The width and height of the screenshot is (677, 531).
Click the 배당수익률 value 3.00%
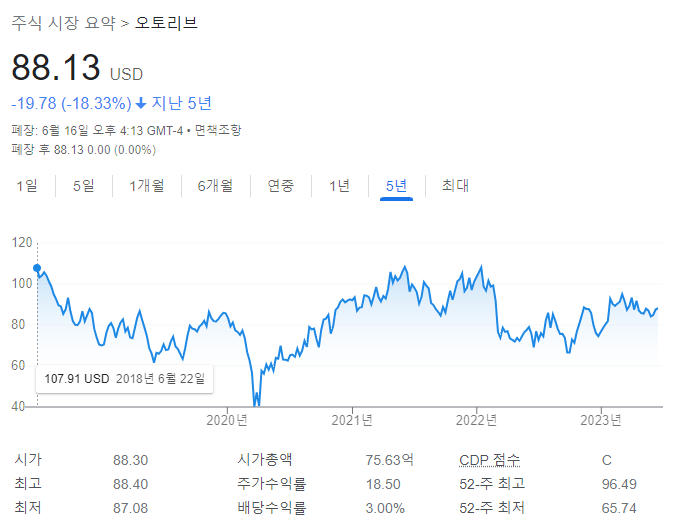385,508
